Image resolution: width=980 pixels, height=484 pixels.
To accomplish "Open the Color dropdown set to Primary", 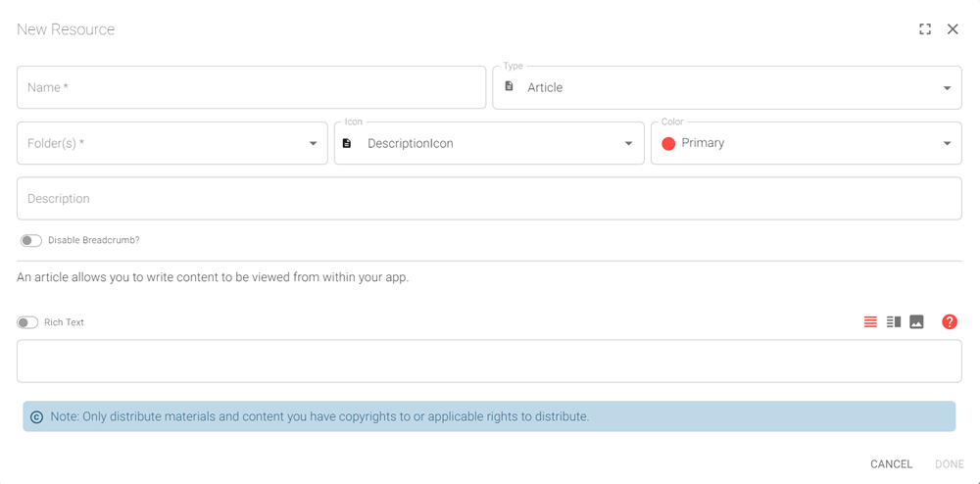I will 947,144.
